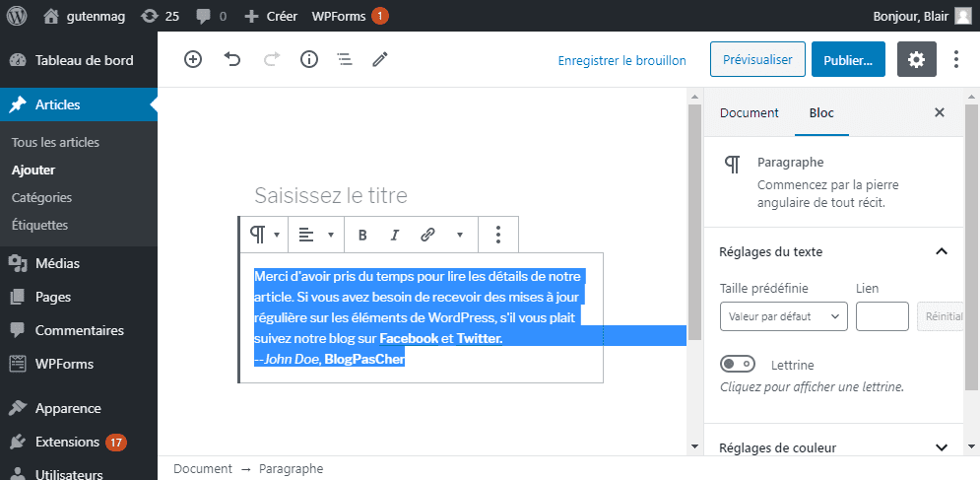Viewport: 980px width, 480px height.
Task: Open the block's more options menu
Action: pyautogui.click(x=498, y=235)
